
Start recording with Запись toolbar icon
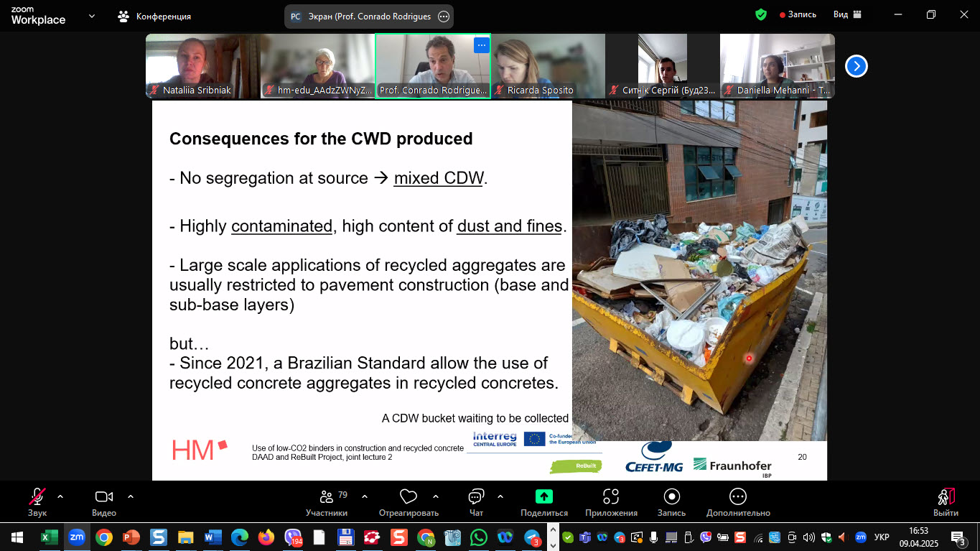(x=671, y=501)
